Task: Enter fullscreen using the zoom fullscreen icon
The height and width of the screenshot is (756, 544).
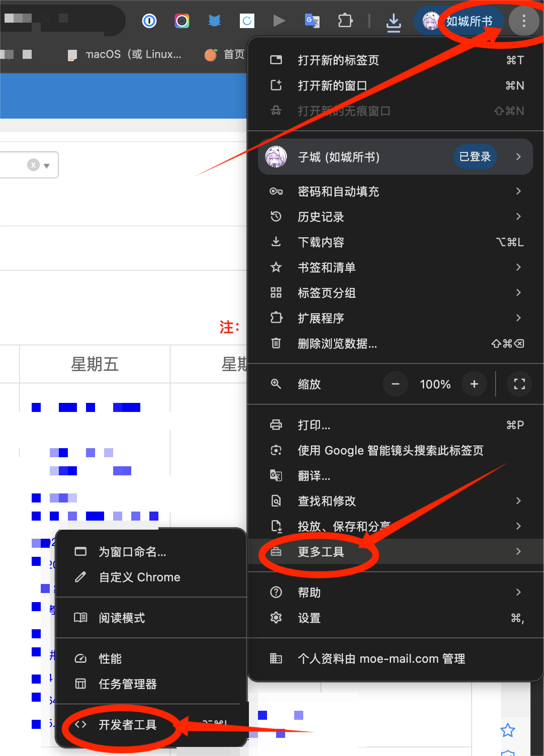Action: [x=519, y=384]
